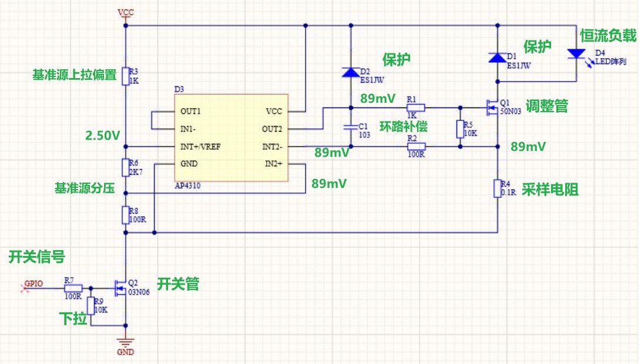The height and width of the screenshot is (364, 641).
Task: Select resistor R6 2K7 symbol
Action: tap(126, 167)
